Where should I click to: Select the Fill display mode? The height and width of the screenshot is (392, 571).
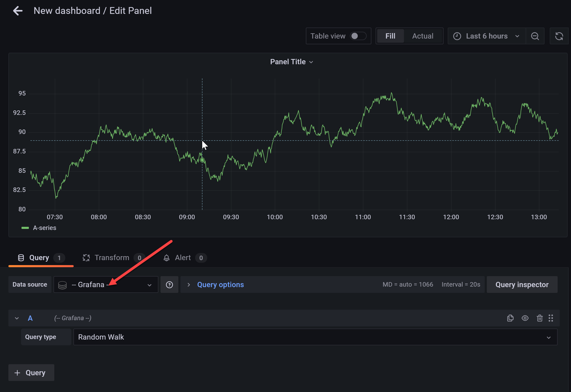coord(390,36)
